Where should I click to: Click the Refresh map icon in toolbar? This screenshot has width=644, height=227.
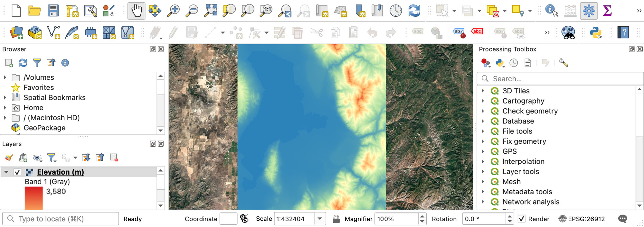click(414, 11)
